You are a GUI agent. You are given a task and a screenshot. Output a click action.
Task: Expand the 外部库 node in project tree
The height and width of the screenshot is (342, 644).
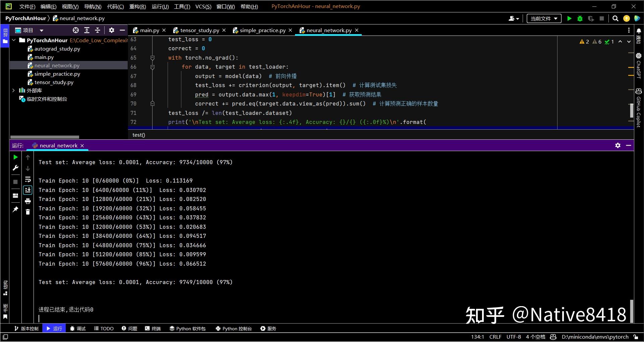13,90
